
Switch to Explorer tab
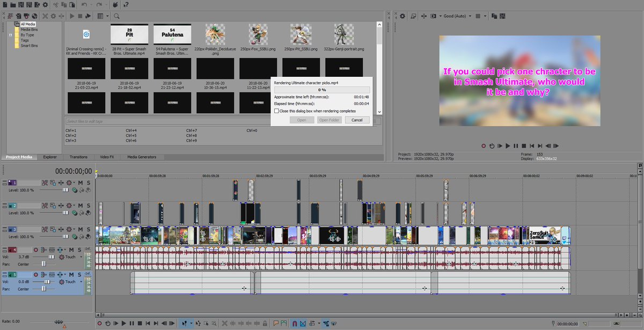tap(50, 157)
